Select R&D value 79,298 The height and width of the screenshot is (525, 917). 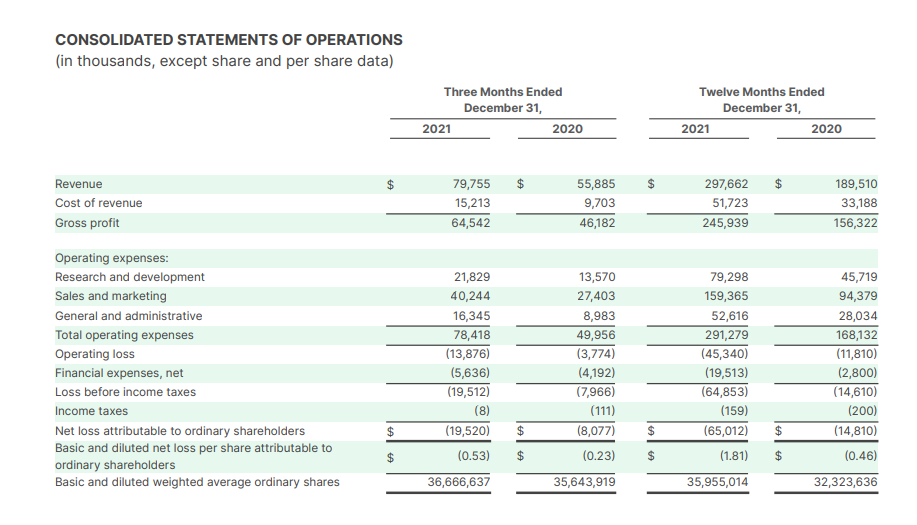coord(729,277)
